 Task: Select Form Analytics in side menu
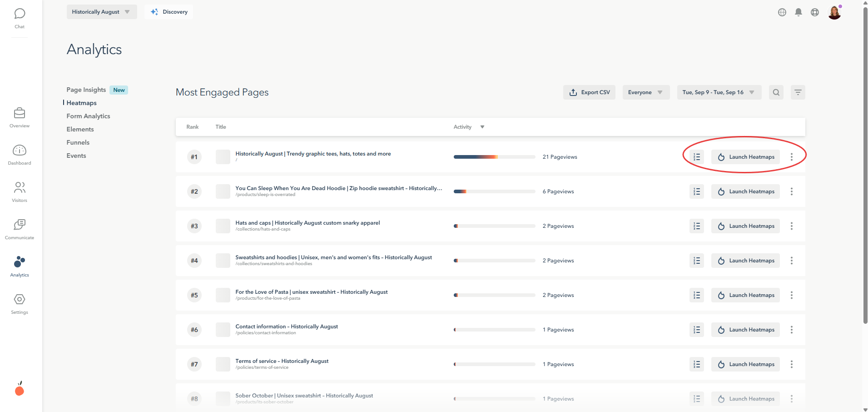pyautogui.click(x=88, y=116)
